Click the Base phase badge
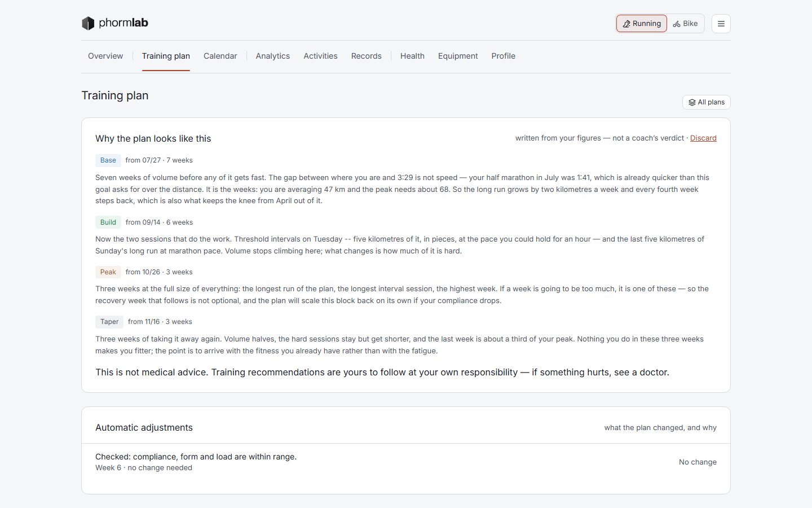The width and height of the screenshot is (812, 508). pos(108,160)
